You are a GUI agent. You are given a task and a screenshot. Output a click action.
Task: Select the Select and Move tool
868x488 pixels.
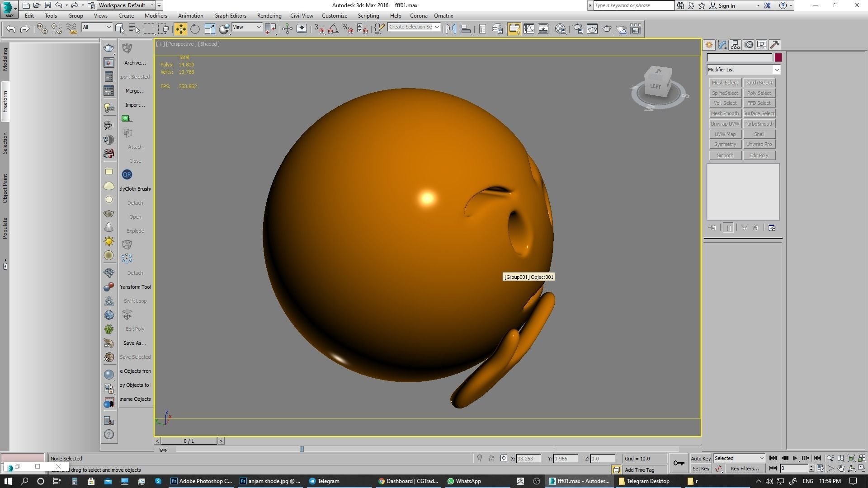pos(180,29)
